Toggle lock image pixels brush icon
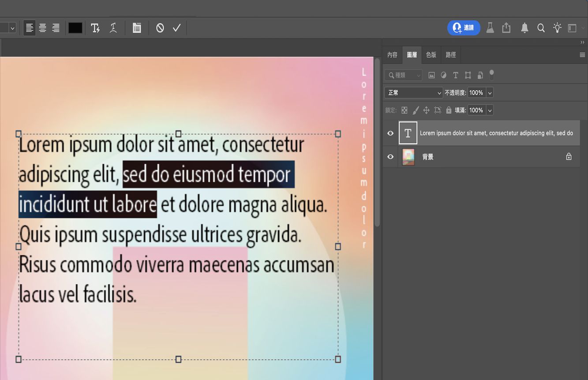This screenshot has height=380, width=588. coord(416,110)
